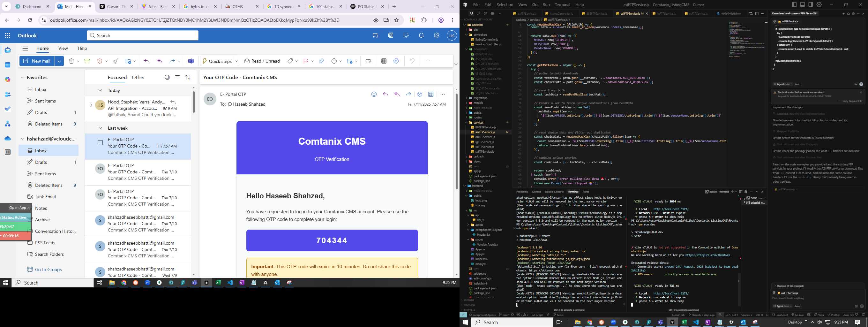Switch to the Help tab in Outlook
Image resolution: width=868 pixels, height=327 pixels.
pyautogui.click(x=82, y=49)
